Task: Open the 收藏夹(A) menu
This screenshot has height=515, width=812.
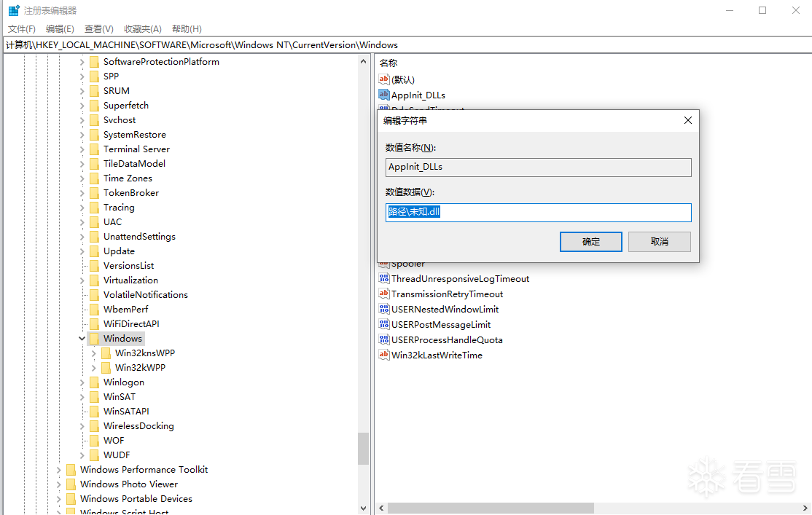Action: point(143,29)
